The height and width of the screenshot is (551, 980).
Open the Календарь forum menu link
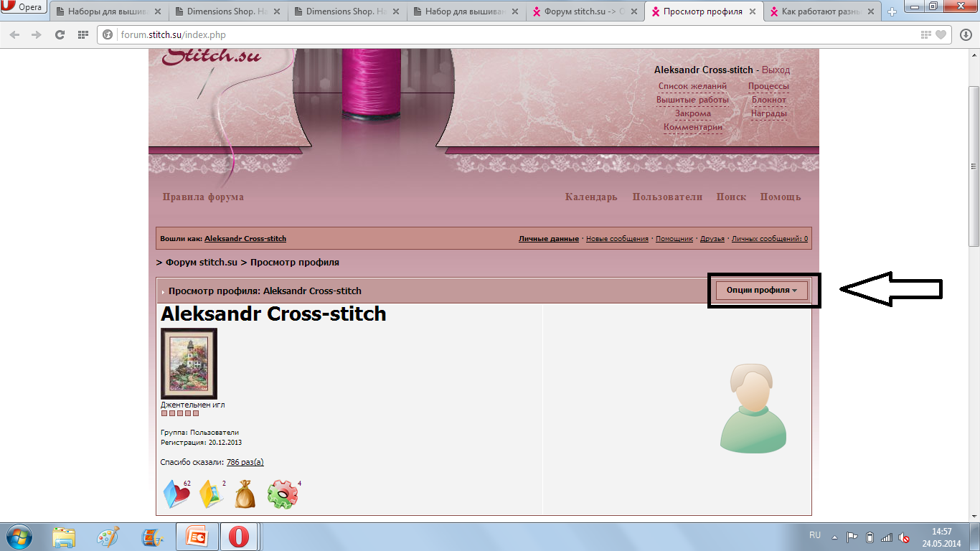(x=590, y=197)
